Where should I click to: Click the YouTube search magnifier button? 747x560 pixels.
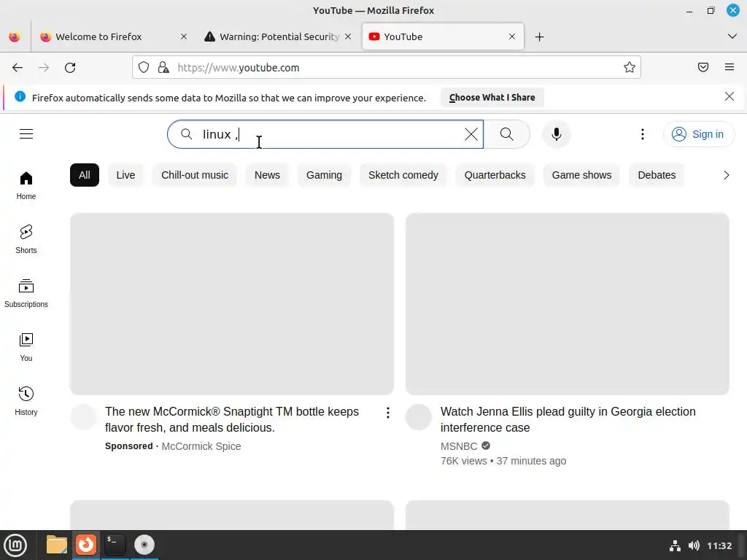pyautogui.click(x=507, y=134)
